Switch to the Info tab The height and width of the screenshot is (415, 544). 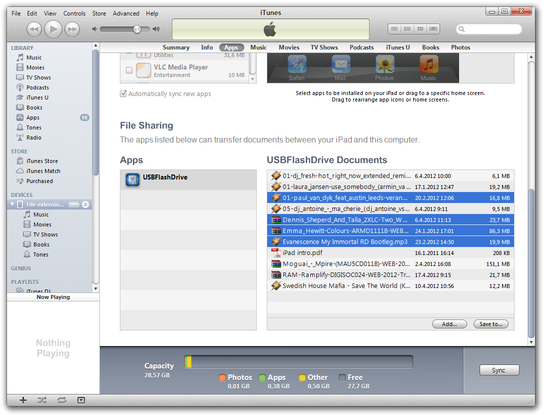coord(207,48)
